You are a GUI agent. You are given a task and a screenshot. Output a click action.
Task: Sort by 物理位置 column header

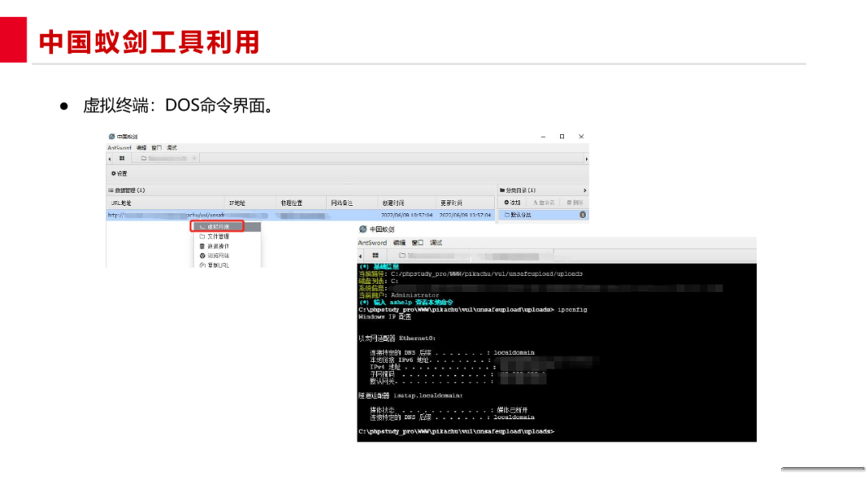(291, 203)
